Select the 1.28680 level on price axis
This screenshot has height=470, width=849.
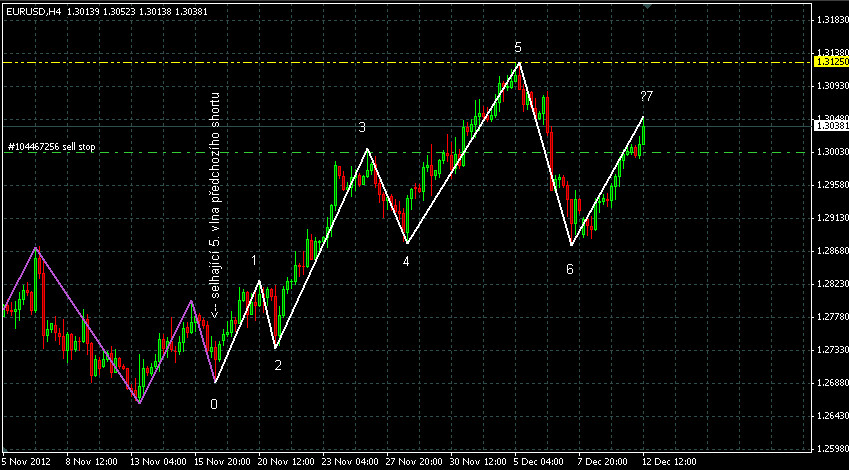[x=828, y=250]
